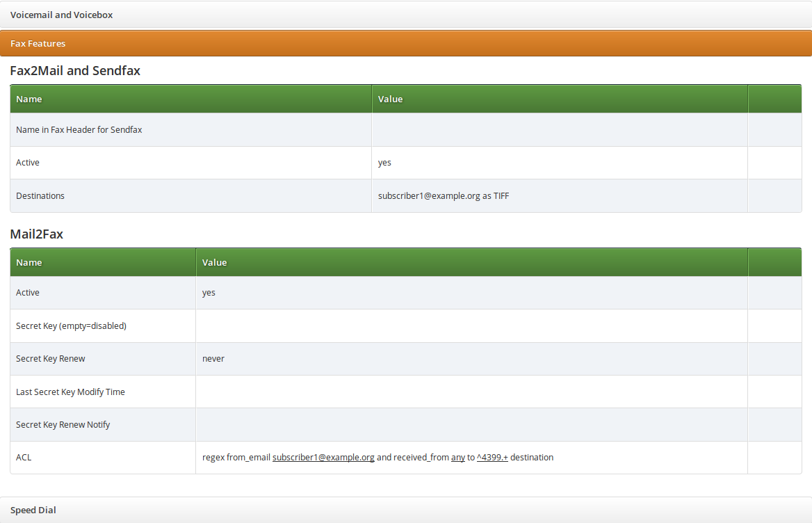Viewport: 812px width, 523px height.
Task: Click the Name column header in Fax2Mail table
Action: 29,99
